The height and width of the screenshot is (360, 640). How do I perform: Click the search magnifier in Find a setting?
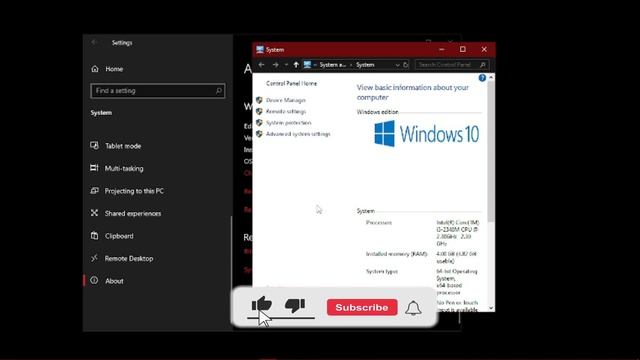tap(218, 91)
